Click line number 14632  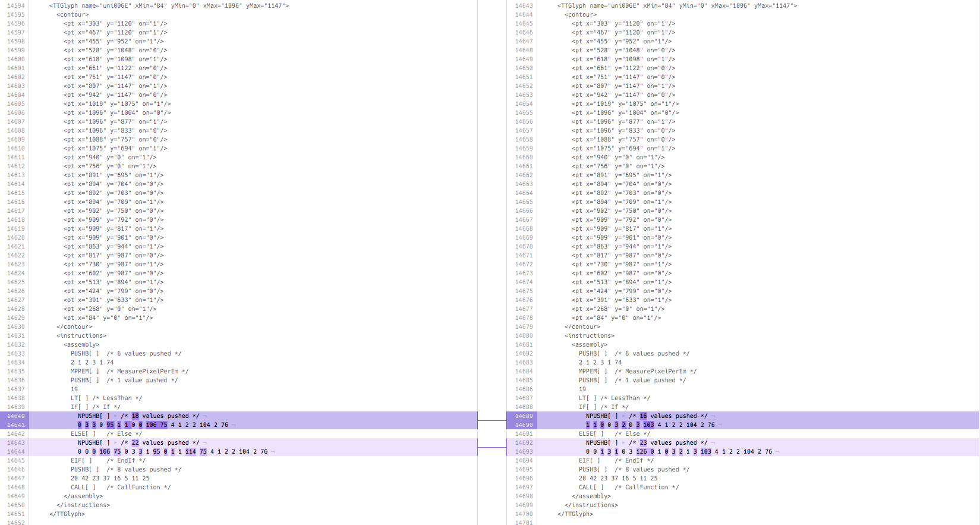16,345
